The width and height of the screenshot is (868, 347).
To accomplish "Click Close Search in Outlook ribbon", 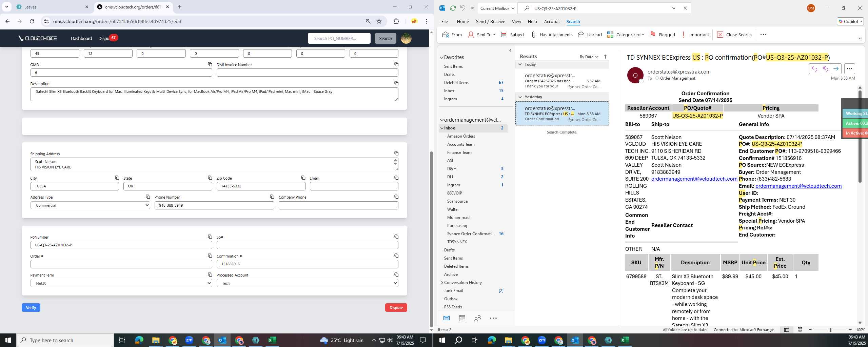I will [x=734, y=35].
